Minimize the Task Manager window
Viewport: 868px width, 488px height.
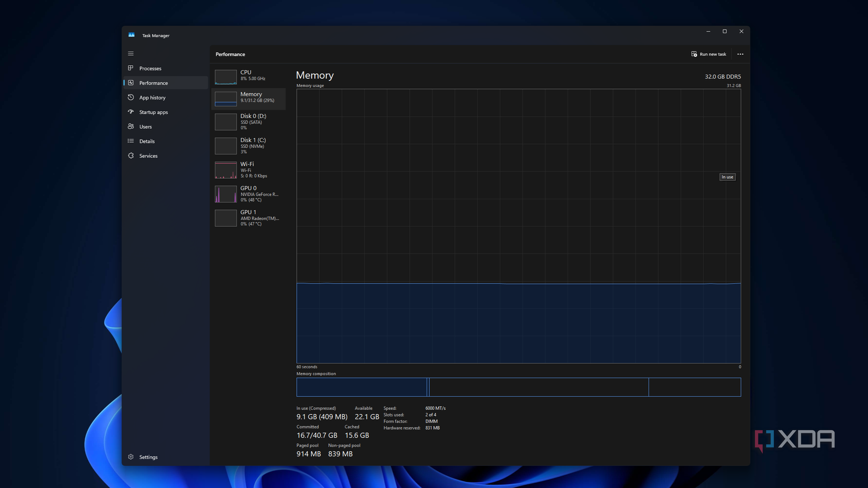click(x=708, y=32)
